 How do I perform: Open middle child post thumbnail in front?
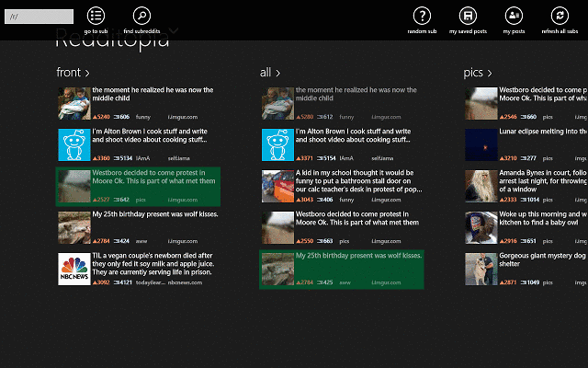point(74,103)
